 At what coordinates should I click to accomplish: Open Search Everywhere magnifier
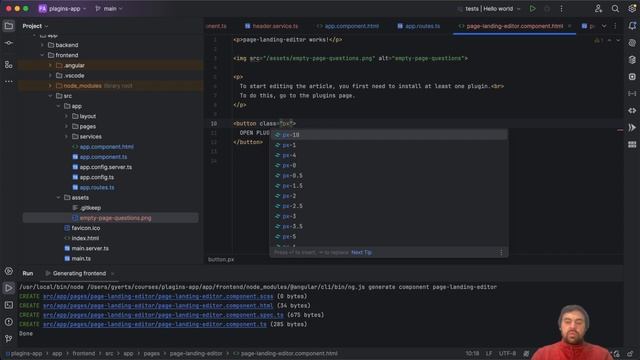[x=615, y=9]
